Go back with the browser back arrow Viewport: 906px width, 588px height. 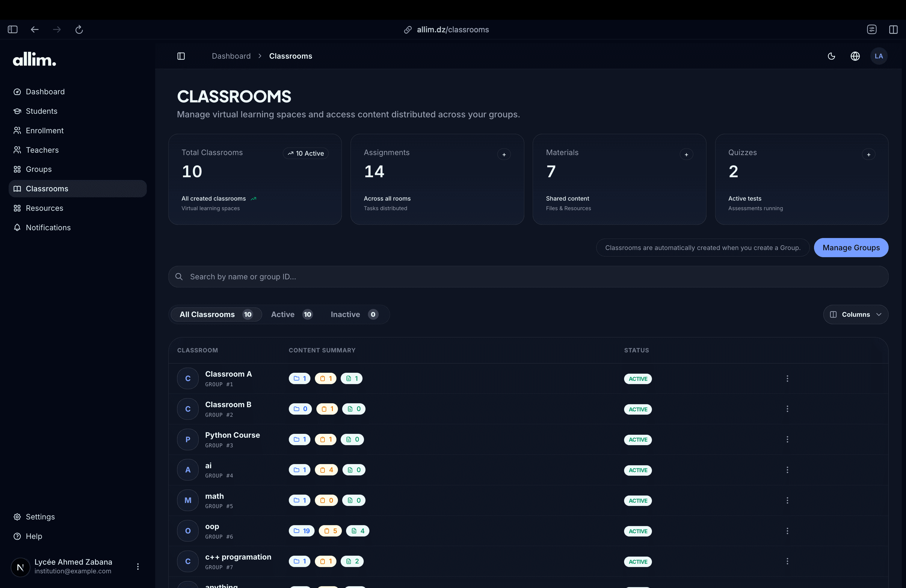(x=35, y=29)
